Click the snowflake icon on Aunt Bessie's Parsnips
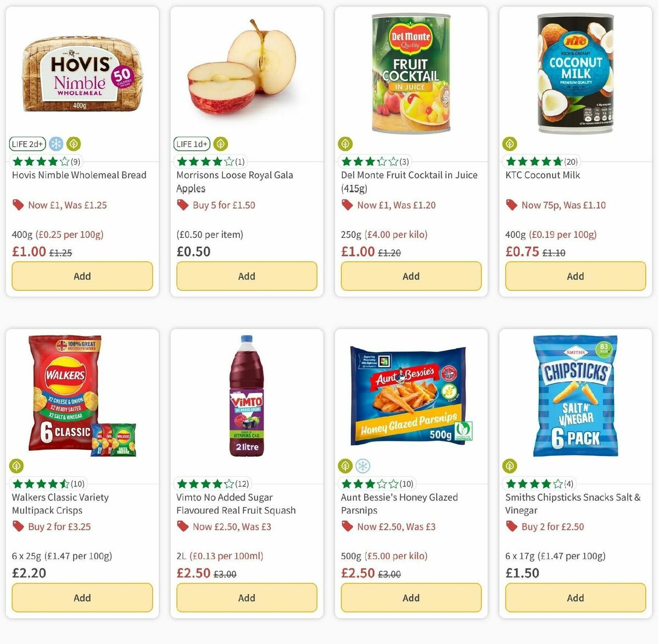This screenshot has width=659, height=644. tap(362, 466)
